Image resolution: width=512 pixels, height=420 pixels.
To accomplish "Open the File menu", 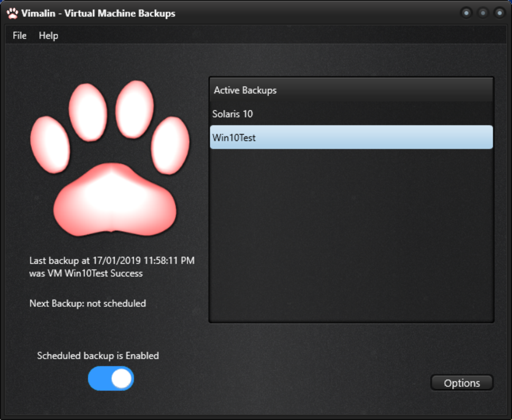I will pos(20,35).
